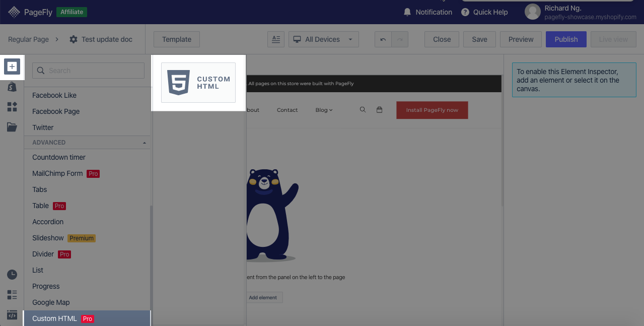644x326 pixels.
Task: Click the Test update doc title
Action: click(107, 39)
